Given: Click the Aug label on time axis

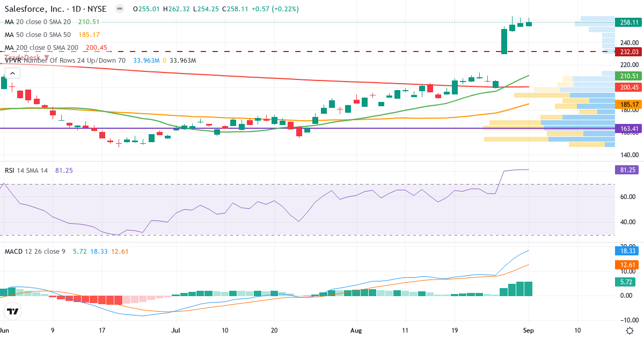Looking at the screenshot, I should (356, 330).
